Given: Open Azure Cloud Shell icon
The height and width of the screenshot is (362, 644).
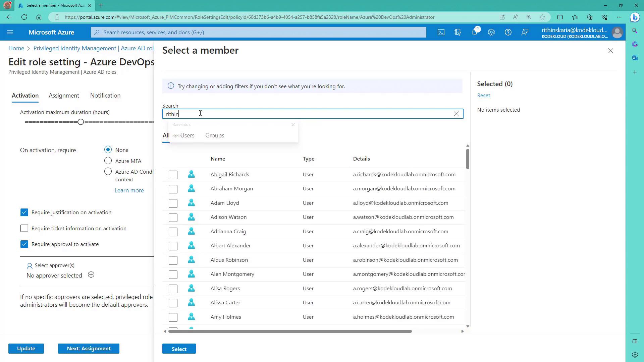Looking at the screenshot, I should point(441,32).
